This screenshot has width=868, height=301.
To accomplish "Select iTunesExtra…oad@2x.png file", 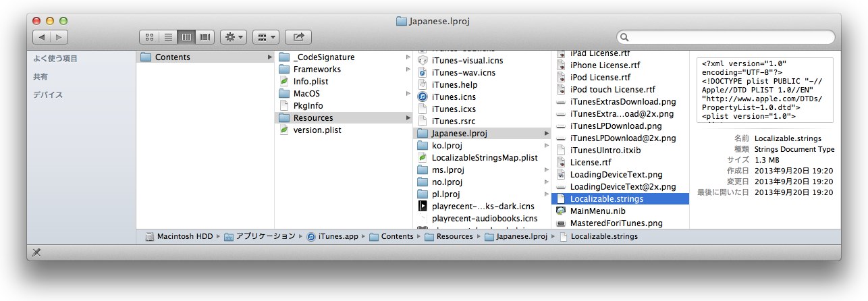I will pos(620,114).
